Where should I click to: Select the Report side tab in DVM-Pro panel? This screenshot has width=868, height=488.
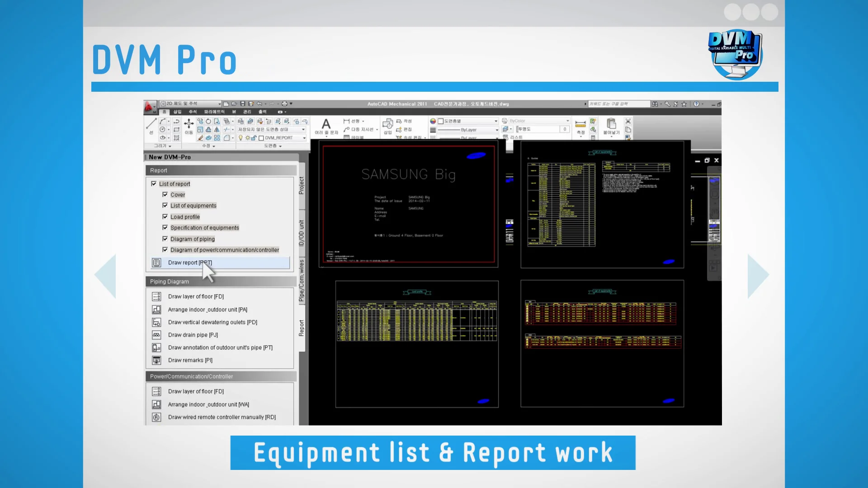pos(302,326)
